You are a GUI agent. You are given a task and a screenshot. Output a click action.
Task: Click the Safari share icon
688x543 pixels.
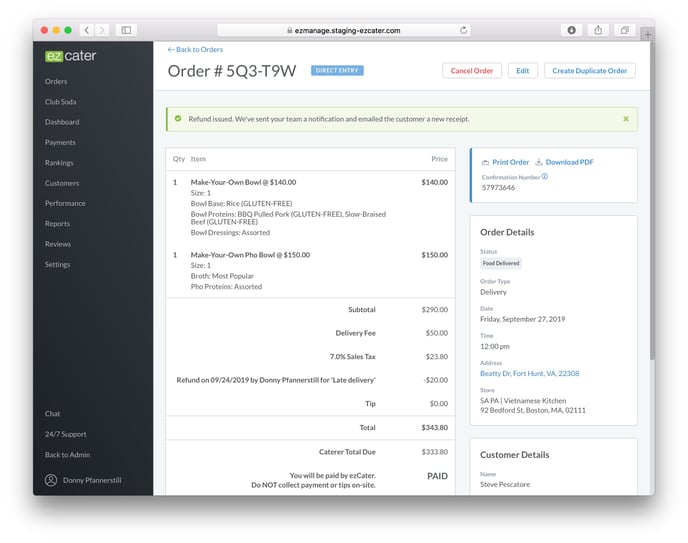[x=598, y=30]
